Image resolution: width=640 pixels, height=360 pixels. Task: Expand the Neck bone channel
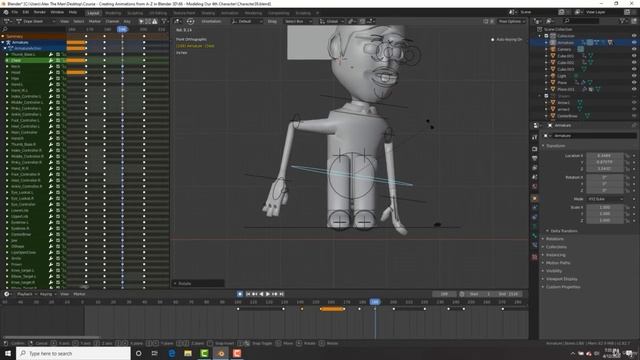7,67
